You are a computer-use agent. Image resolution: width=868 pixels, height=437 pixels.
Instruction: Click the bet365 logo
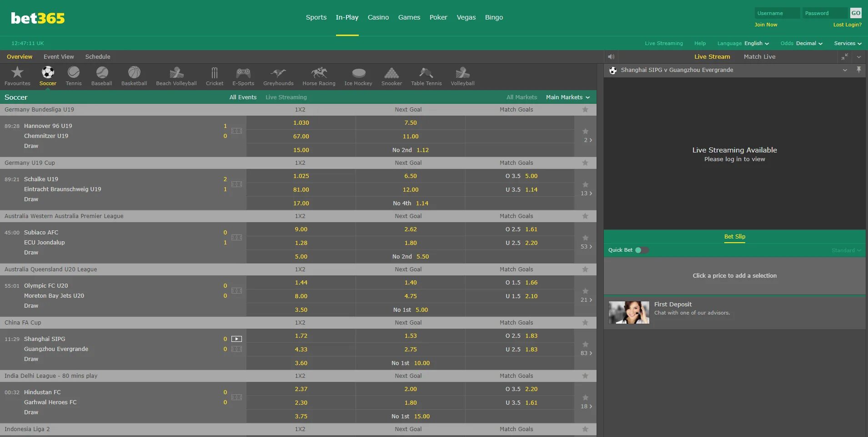(x=38, y=18)
